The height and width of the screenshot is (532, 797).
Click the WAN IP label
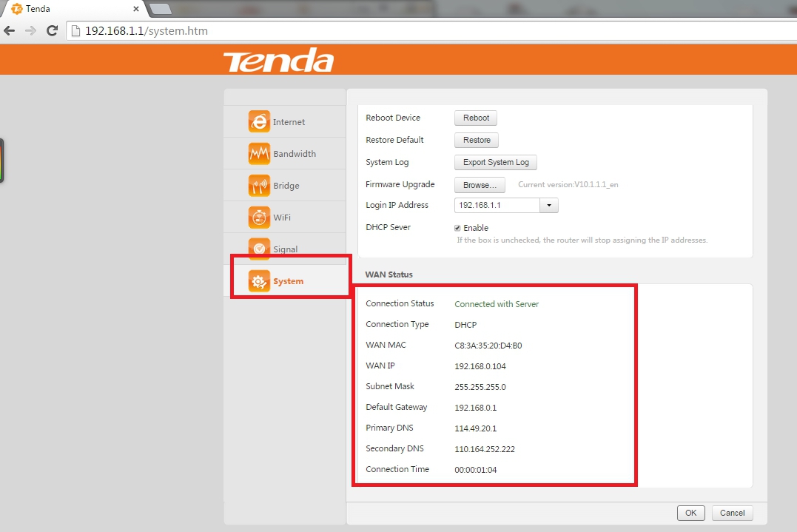tap(380, 366)
